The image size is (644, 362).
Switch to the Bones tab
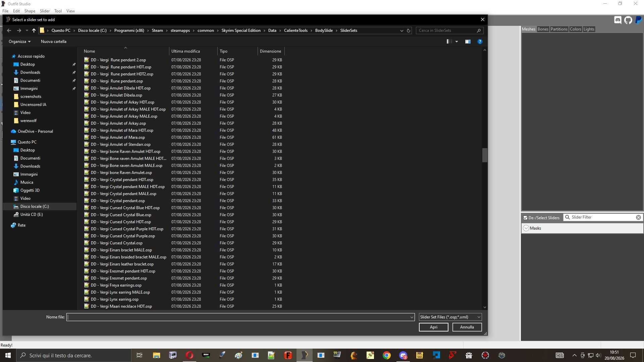(x=543, y=29)
